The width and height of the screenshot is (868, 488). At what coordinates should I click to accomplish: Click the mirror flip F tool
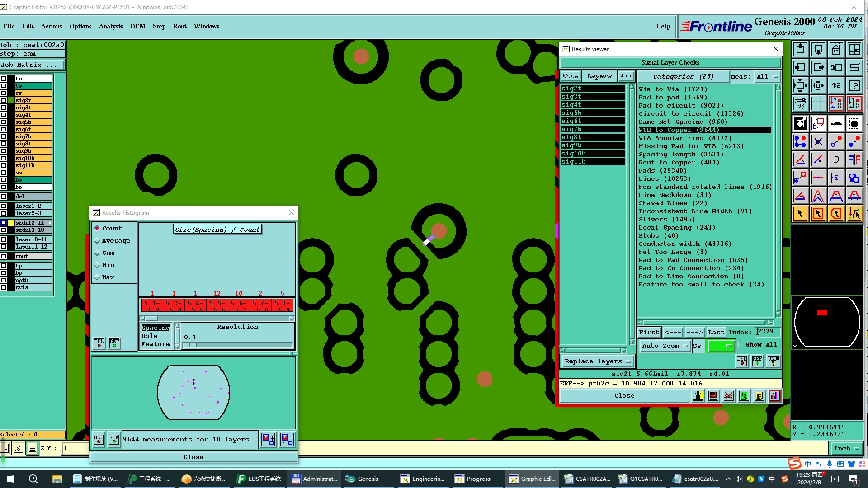pyautogui.click(x=854, y=160)
